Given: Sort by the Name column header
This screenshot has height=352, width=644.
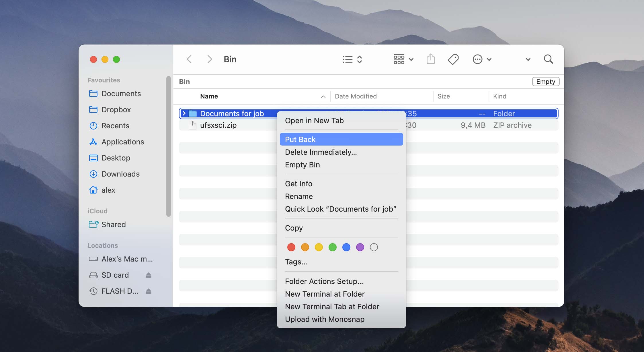Looking at the screenshot, I should pyautogui.click(x=209, y=96).
